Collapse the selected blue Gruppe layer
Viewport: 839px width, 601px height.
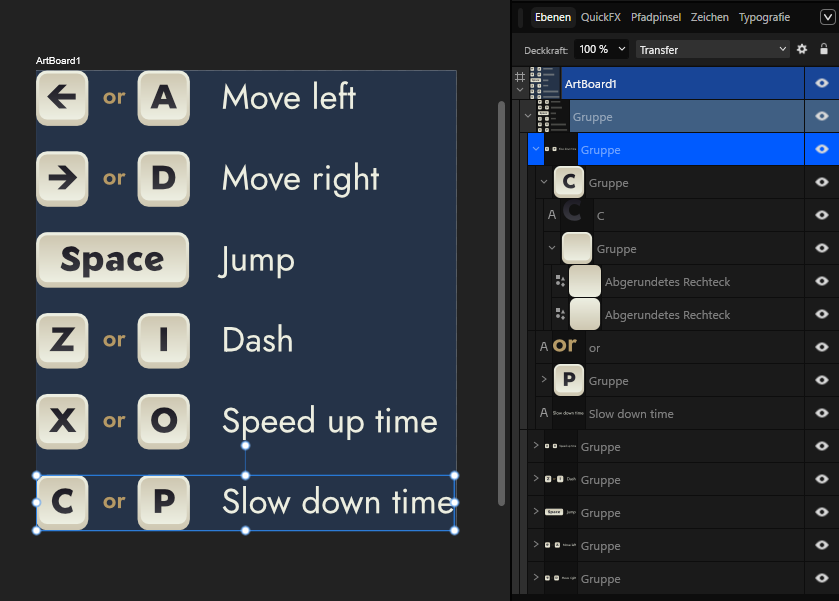point(536,149)
